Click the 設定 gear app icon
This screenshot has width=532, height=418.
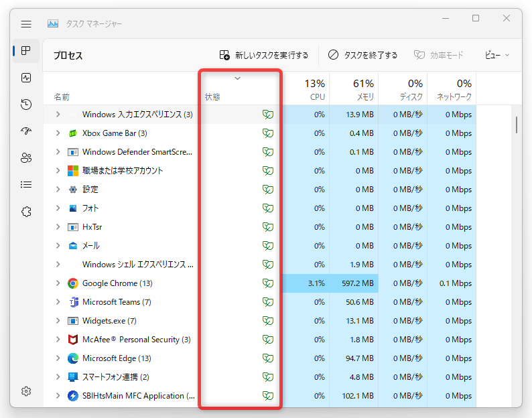(73, 190)
